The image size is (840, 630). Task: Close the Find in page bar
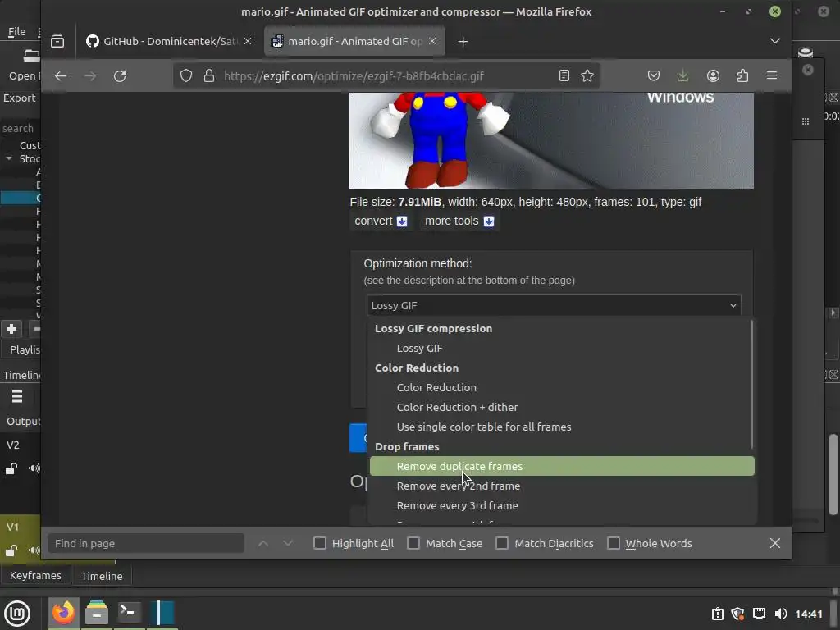tap(774, 543)
